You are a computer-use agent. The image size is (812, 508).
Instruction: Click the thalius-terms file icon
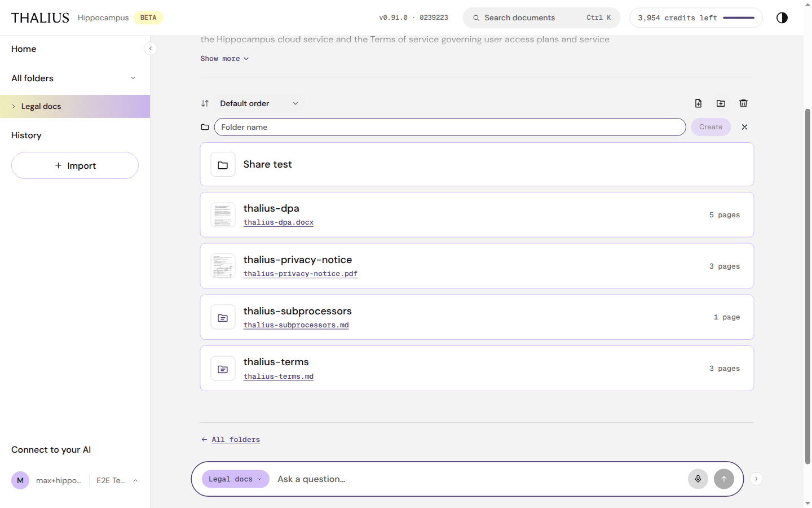click(x=223, y=369)
